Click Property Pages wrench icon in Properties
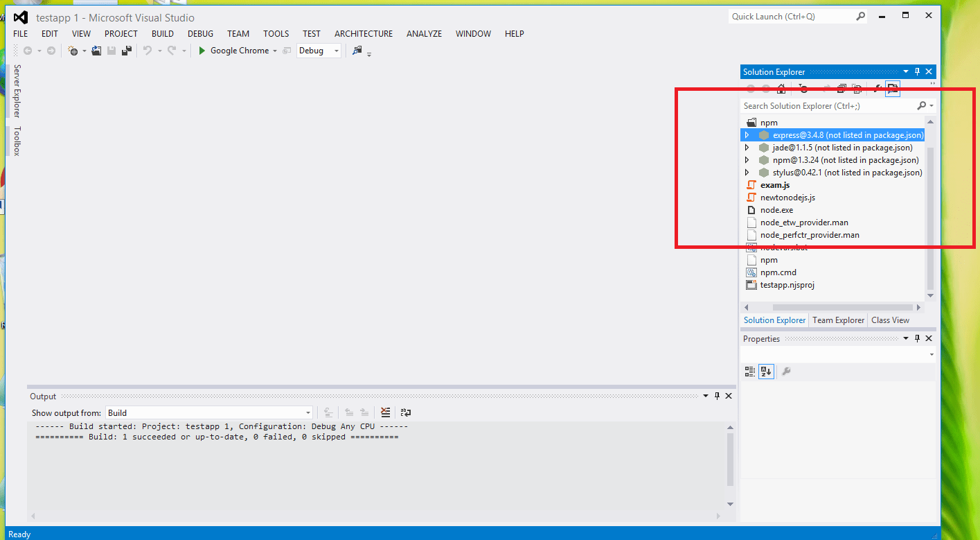980x540 pixels. 786,372
